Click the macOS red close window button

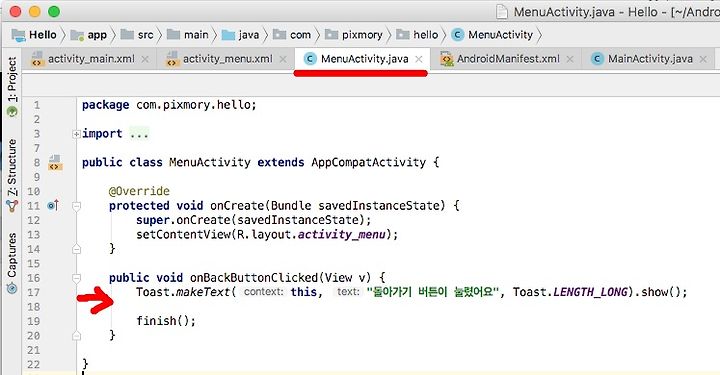[16, 12]
